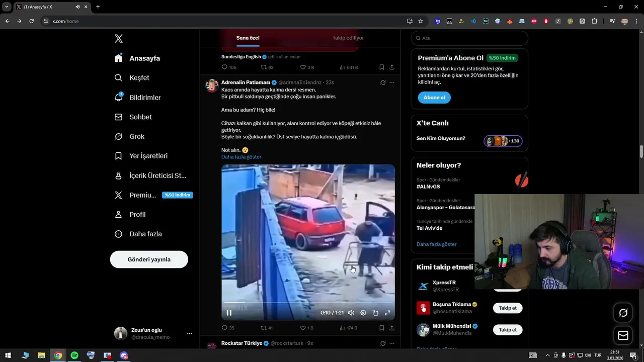Click Grok icon on Rockstar Türkiye post

(x=383, y=343)
